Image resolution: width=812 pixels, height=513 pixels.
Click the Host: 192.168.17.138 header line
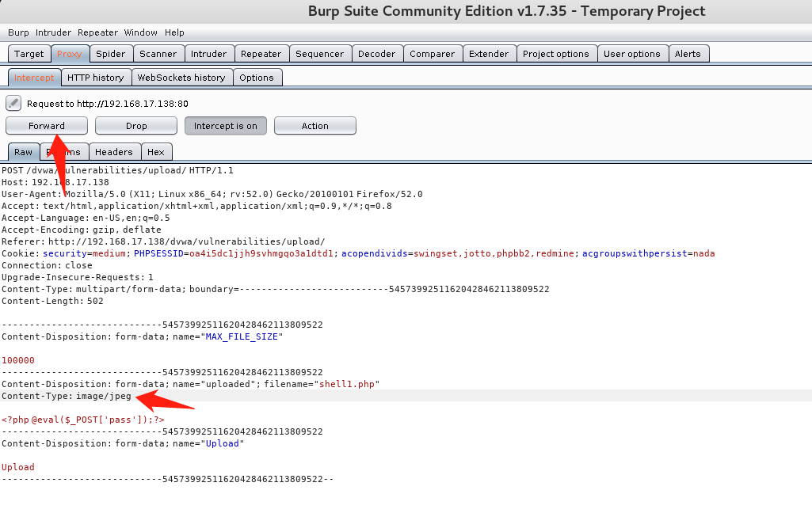[55, 182]
